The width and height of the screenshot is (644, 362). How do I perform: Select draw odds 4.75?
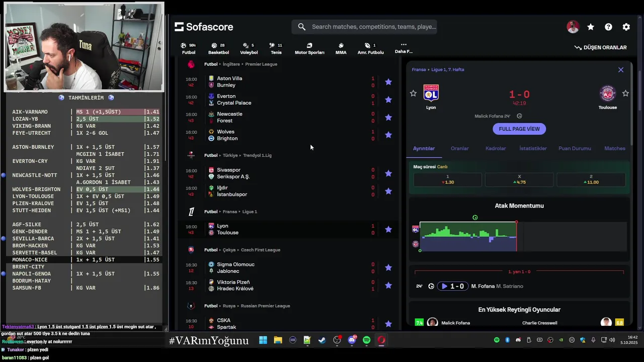coord(519,179)
